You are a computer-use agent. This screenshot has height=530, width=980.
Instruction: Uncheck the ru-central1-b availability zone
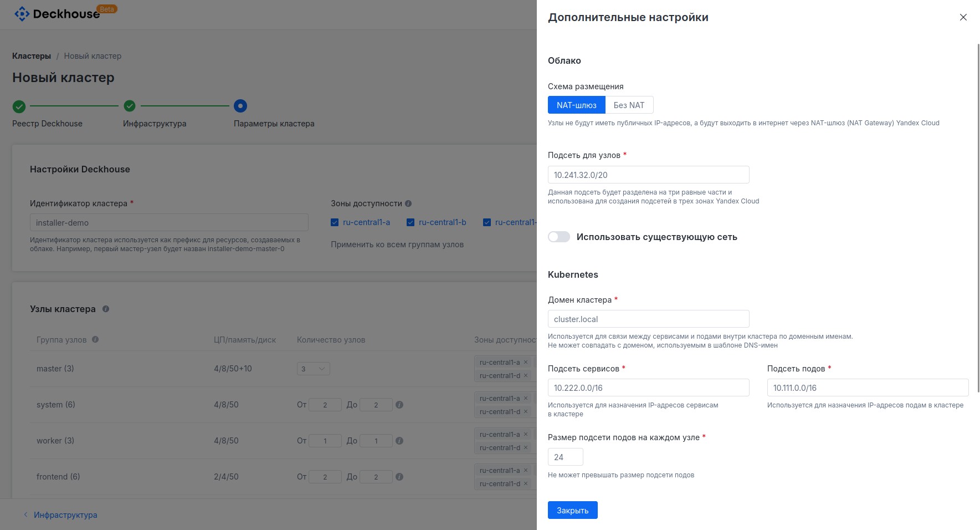411,222
